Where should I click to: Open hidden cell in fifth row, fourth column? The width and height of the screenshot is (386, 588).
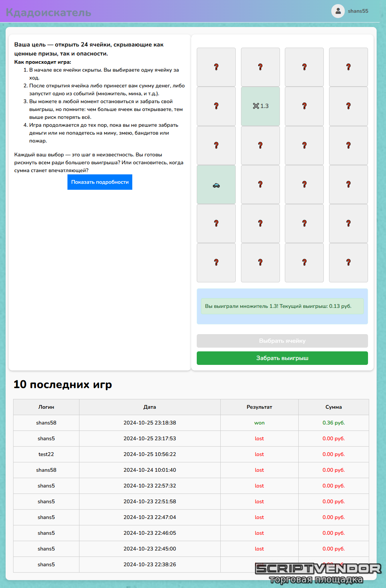(x=349, y=223)
